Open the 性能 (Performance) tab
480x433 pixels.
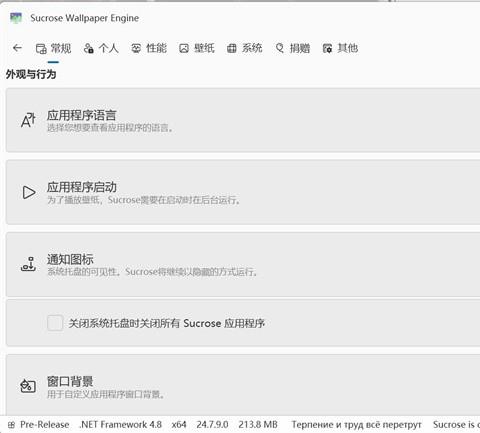pos(149,49)
